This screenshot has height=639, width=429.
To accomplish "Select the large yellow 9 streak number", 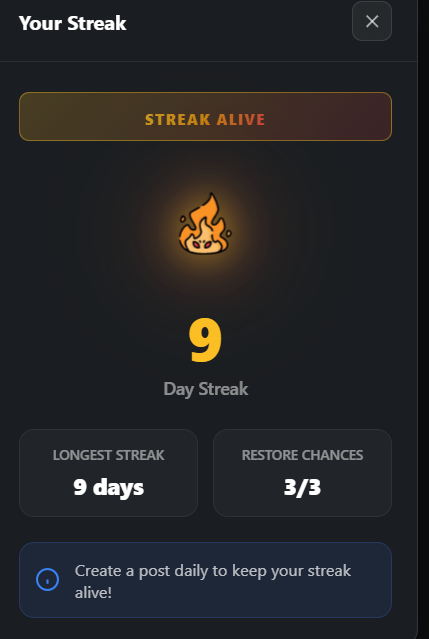I will pos(205,340).
